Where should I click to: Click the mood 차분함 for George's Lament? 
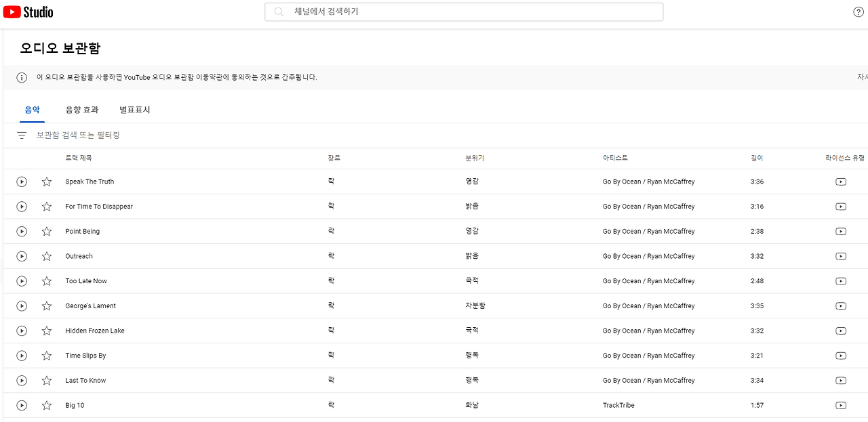click(475, 306)
